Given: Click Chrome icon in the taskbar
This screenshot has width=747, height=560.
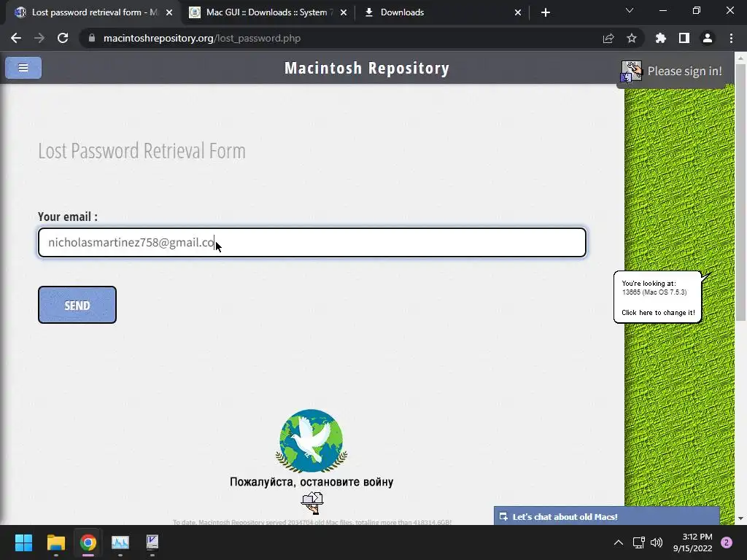Looking at the screenshot, I should pos(88,542).
